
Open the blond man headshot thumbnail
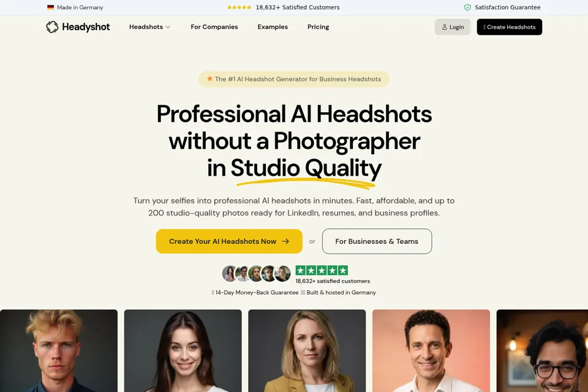click(x=59, y=351)
